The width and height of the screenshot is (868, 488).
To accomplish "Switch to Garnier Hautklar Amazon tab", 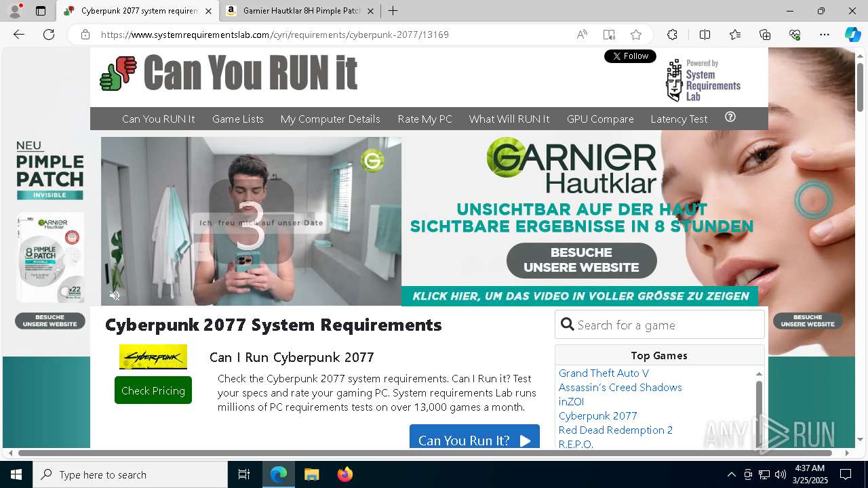I will click(300, 11).
